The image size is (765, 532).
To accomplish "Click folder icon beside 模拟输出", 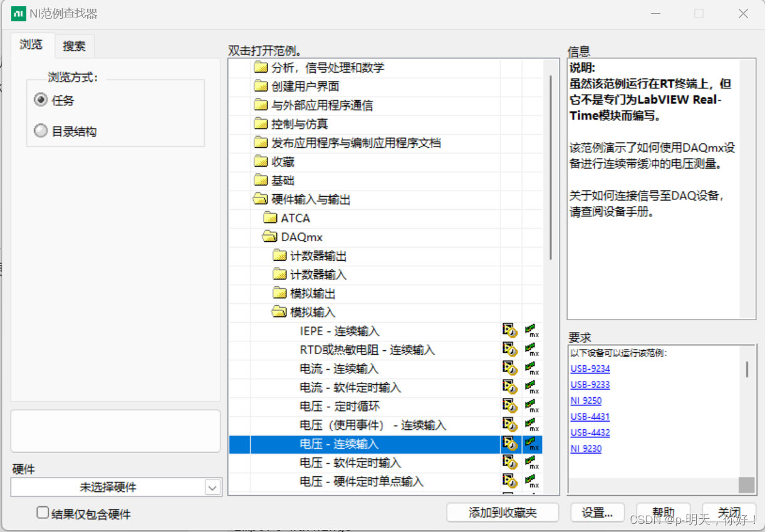I will coord(280,293).
